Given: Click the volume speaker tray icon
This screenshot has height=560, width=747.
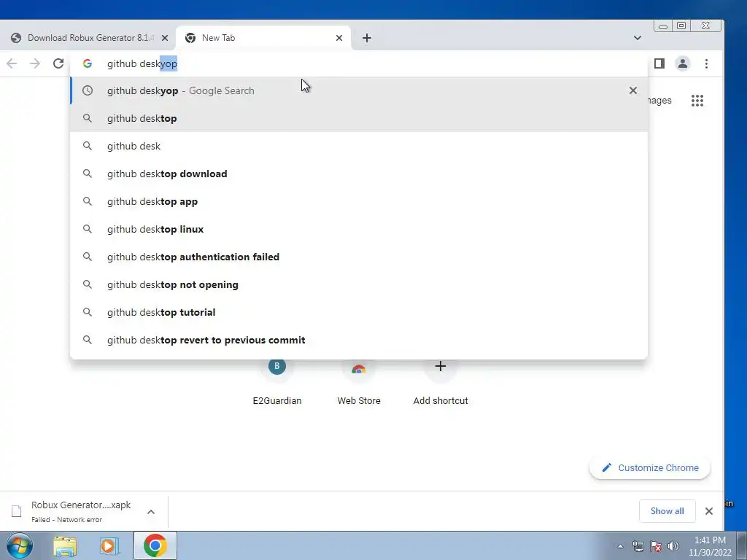Looking at the screenshot, I should point(673,546).
